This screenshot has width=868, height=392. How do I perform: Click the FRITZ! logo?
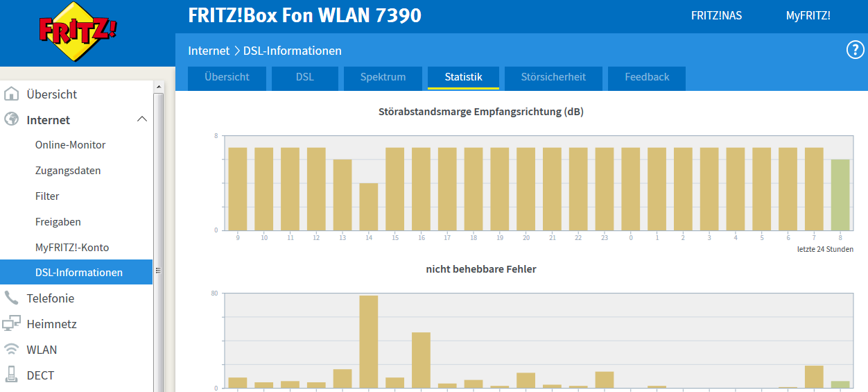[78, 32]
